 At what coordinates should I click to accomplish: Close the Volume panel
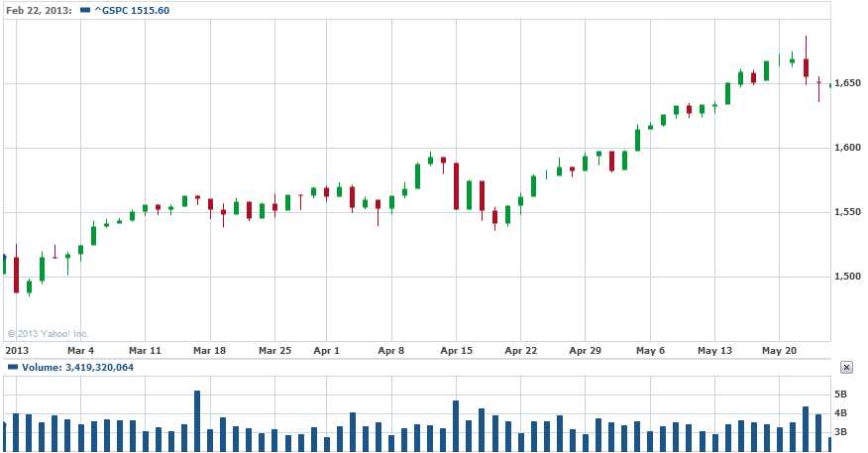pos(846,367)
